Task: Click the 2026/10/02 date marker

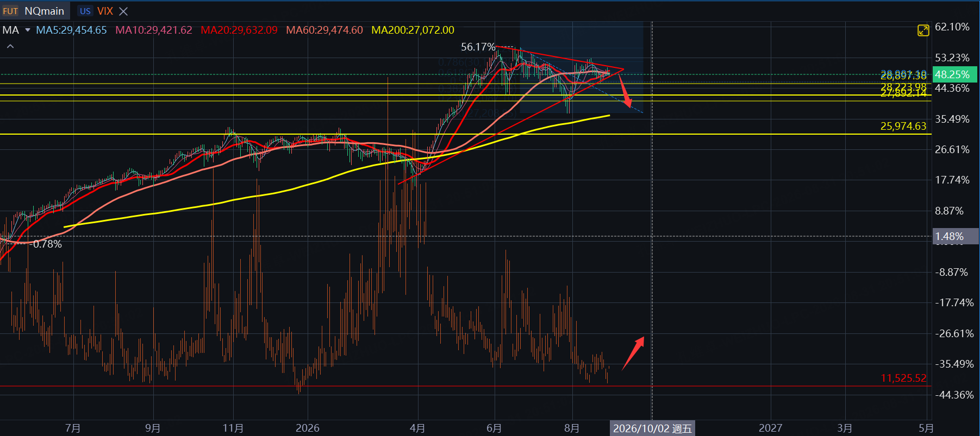Action: 652,428
